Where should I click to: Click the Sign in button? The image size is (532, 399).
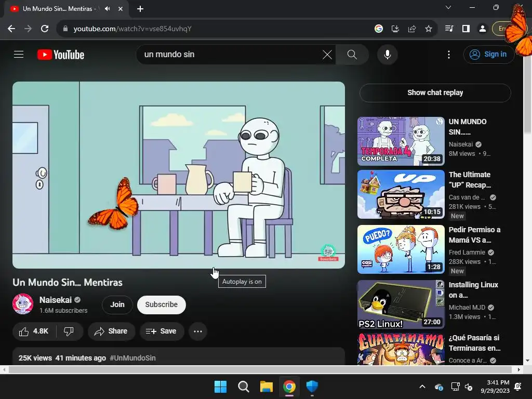[x=488, y=54]
